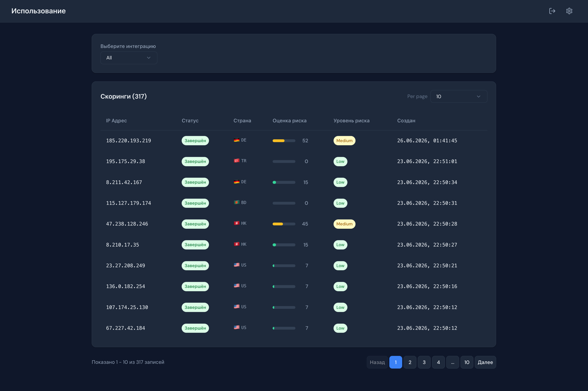Go to page 4

438,362
